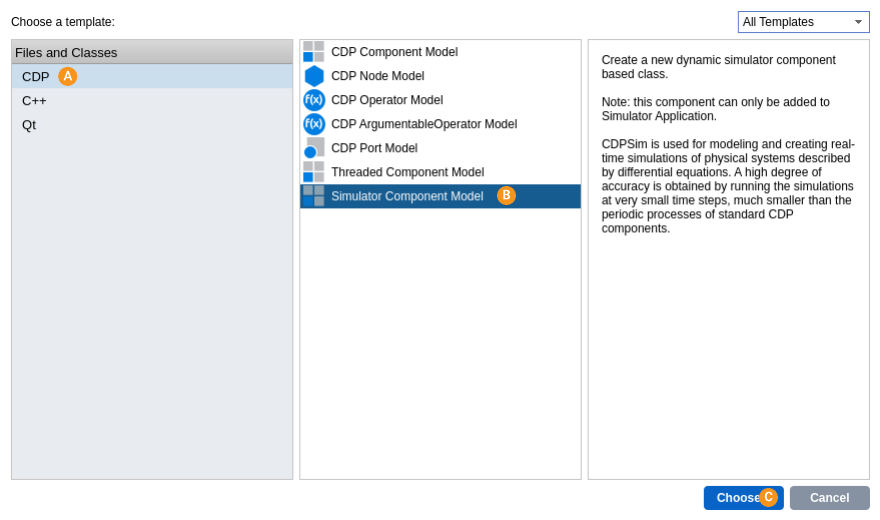Select the CDP Port Model template label
The height and width of the screenshot is (520, 880).
click(374, 148)
